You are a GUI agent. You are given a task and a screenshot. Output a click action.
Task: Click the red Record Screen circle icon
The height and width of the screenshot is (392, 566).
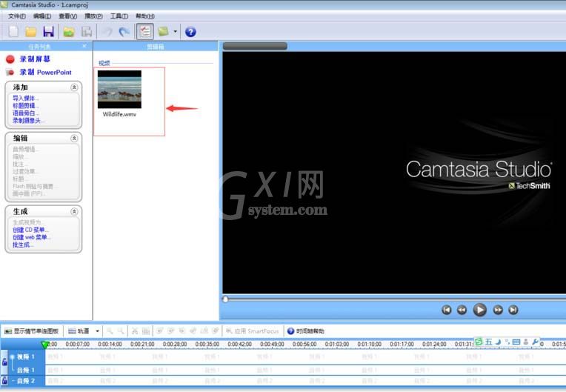click(10, 59)
